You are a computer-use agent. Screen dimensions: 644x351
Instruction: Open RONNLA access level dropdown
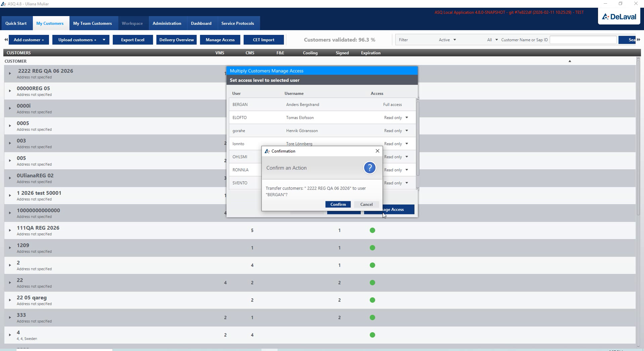pos(407,170)
